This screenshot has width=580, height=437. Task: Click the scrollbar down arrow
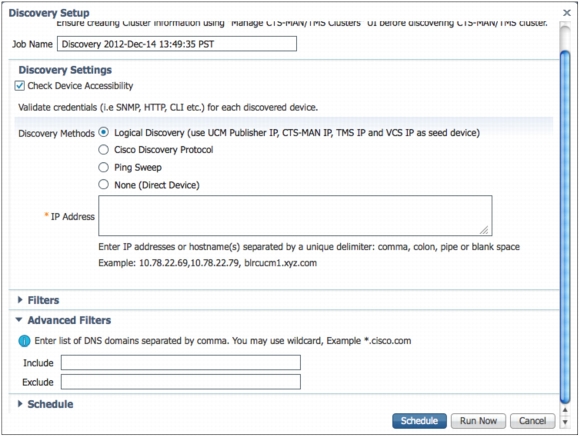pos(565,422)
